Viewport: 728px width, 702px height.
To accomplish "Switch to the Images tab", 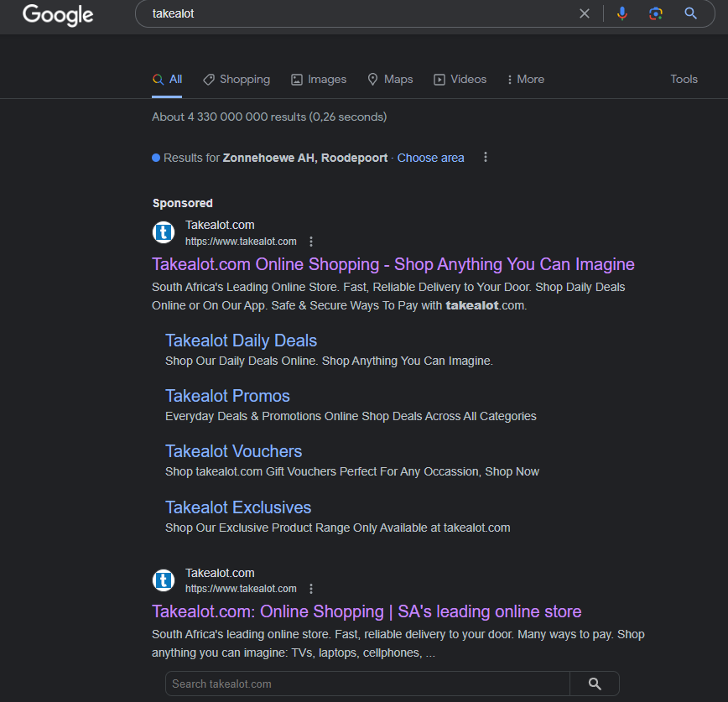I will pos(319,80).
